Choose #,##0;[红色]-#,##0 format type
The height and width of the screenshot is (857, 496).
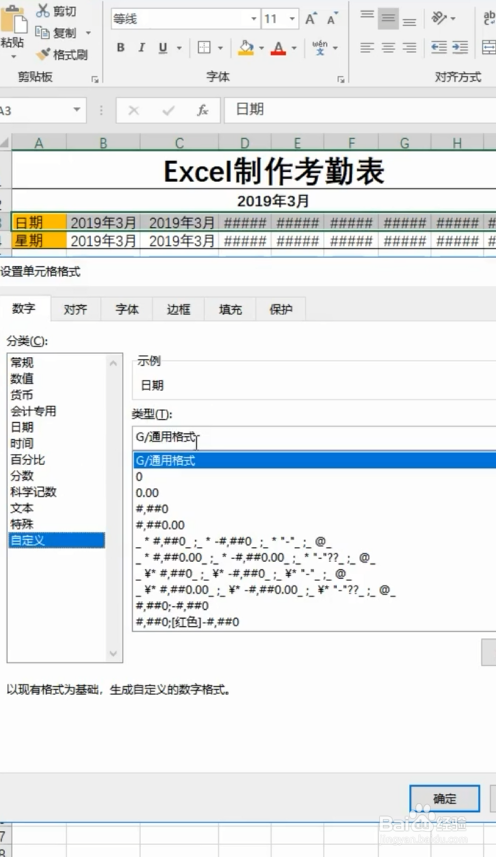(x=187, y=622)
